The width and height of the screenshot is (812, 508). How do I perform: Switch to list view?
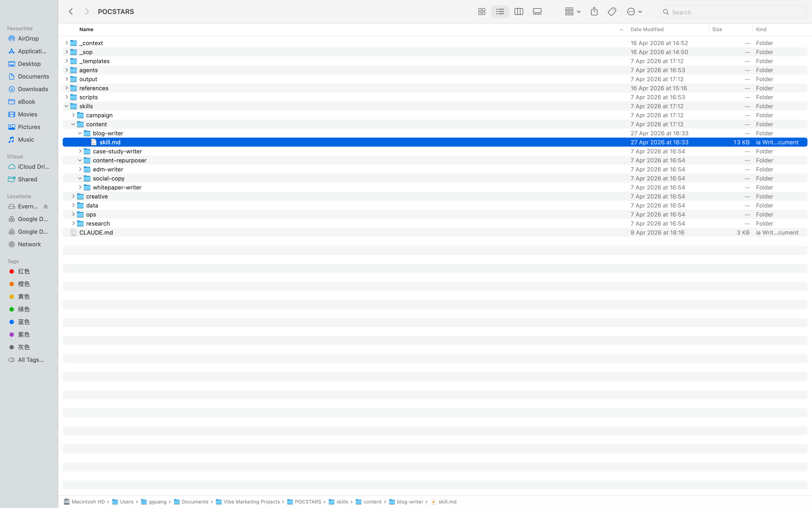point(500,12)
